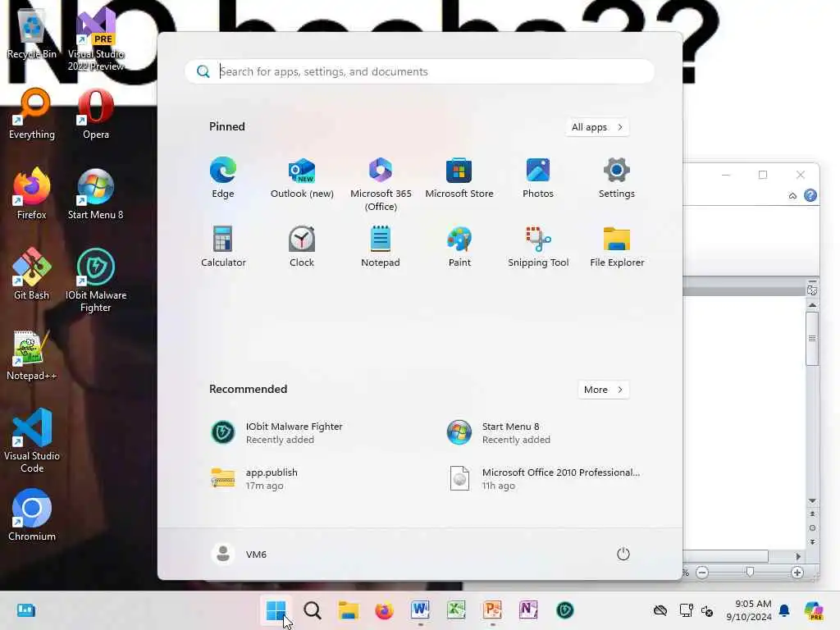The height and width of the screenshot is (630, 840).
Task: Open Copilot preview taskbar icon
Action: click(814, 610)
